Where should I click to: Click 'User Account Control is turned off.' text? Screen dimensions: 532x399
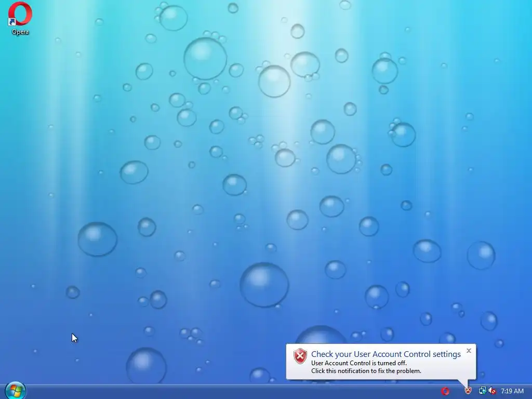358,363
